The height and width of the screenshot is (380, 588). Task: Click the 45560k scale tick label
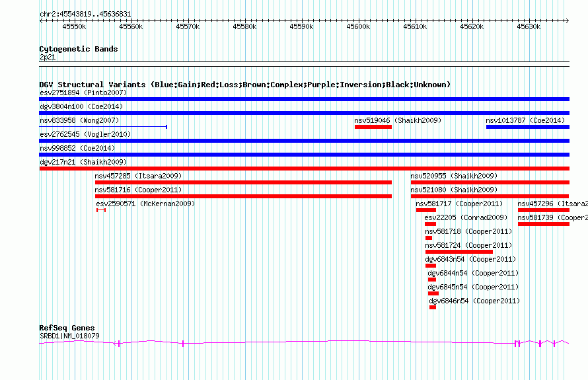click(131, 26)
